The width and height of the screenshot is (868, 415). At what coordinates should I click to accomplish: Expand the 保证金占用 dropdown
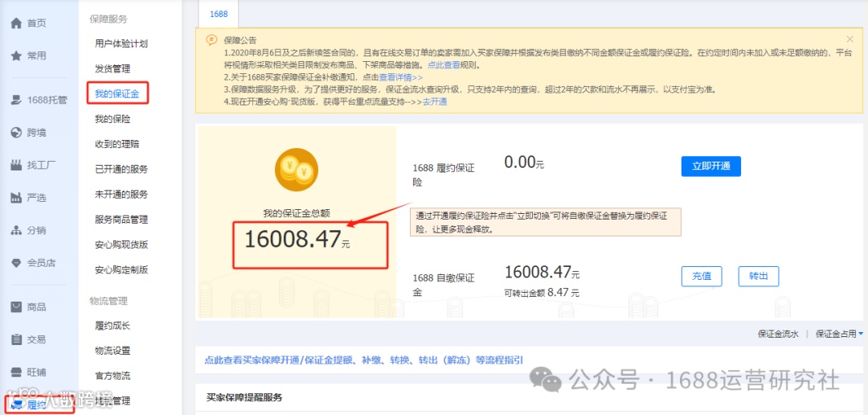839,334
